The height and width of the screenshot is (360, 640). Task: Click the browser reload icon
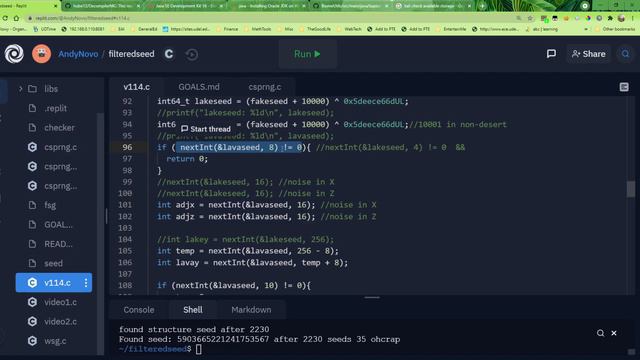[x=5, y=18]
